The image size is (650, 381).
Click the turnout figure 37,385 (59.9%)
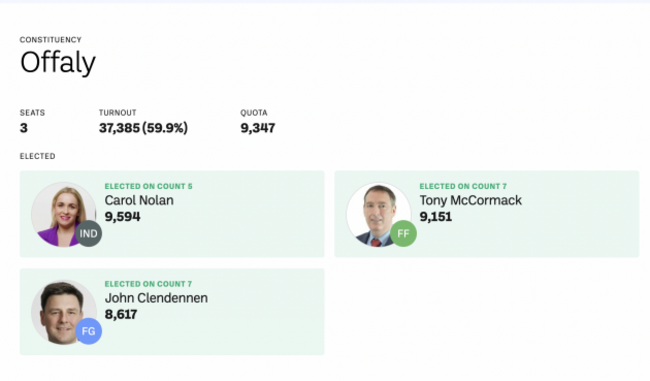pos(143,128)
